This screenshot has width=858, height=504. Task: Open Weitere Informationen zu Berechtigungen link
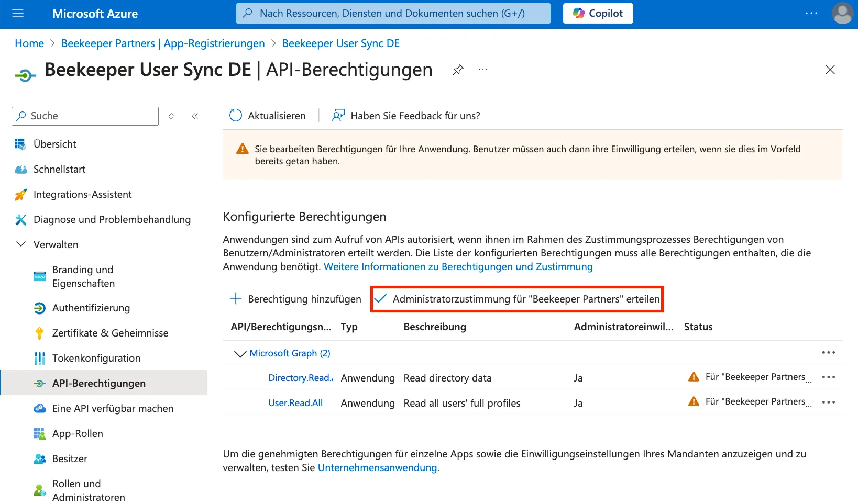tap(458, 266)
